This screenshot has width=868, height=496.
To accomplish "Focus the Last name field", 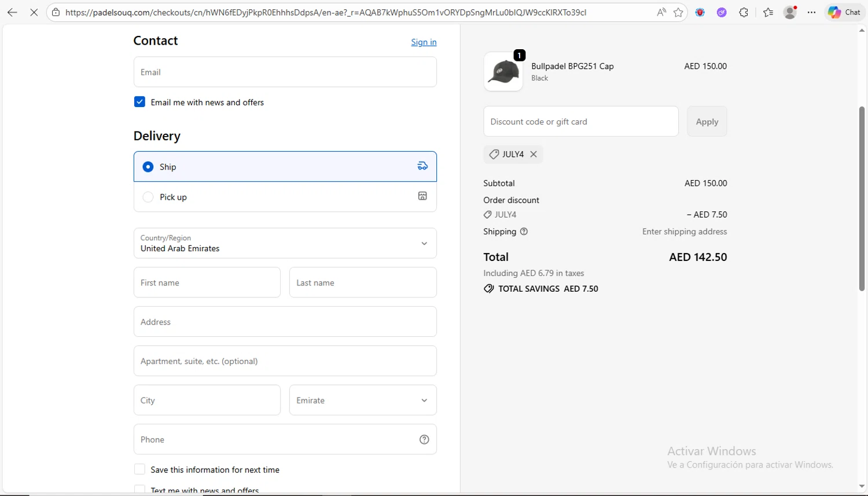I will pyautogui.click(x=363, y=282).
